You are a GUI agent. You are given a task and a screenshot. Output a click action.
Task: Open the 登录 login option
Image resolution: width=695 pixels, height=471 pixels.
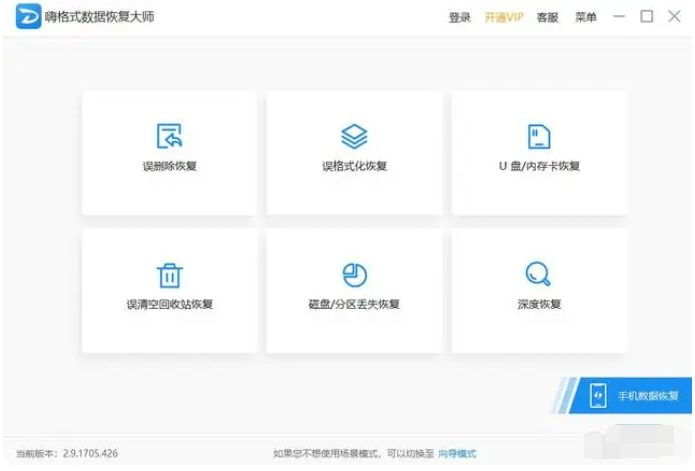pos(459,18)
